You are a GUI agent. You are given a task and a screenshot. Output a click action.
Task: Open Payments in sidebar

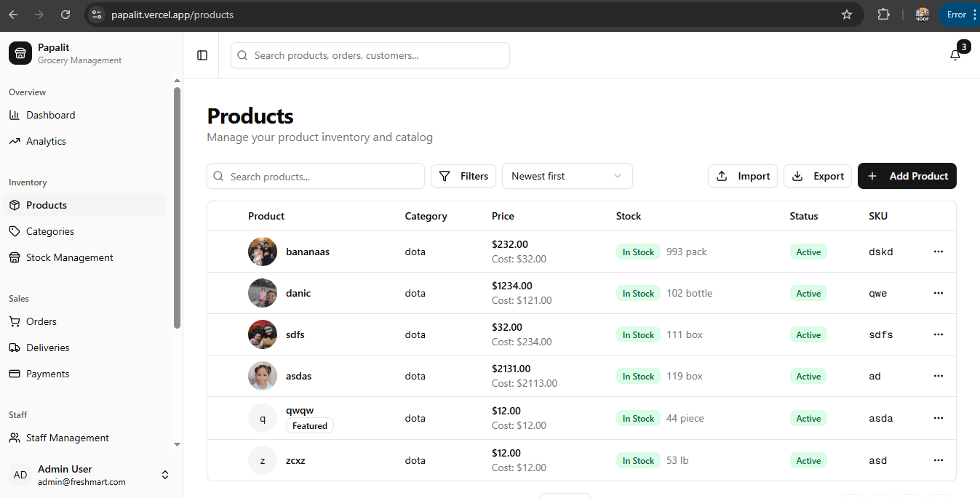(x=84, y=374)
